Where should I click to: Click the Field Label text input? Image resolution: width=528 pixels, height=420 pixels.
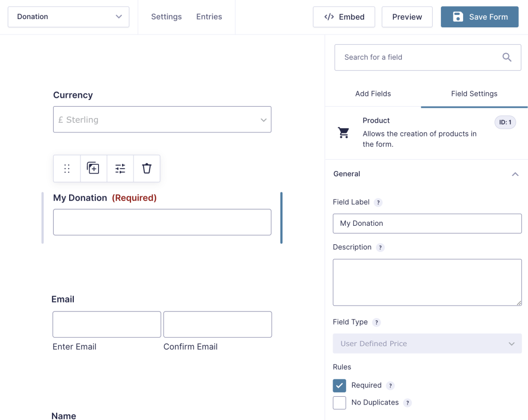click(427, 224)
